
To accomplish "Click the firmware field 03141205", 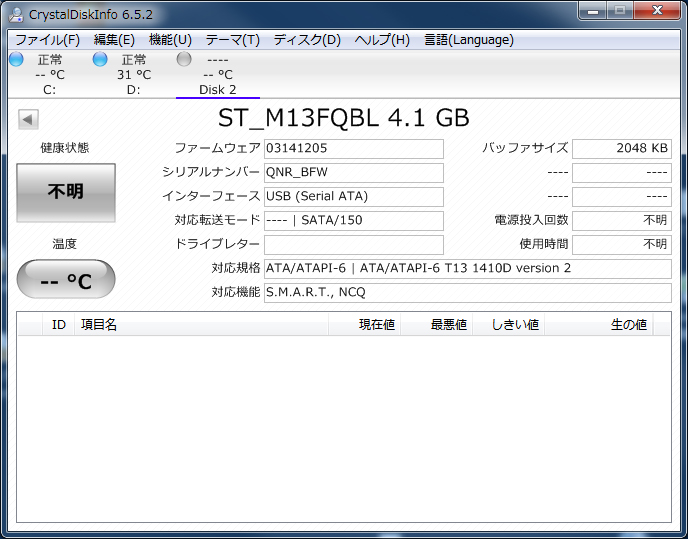I will click(354, 148).
